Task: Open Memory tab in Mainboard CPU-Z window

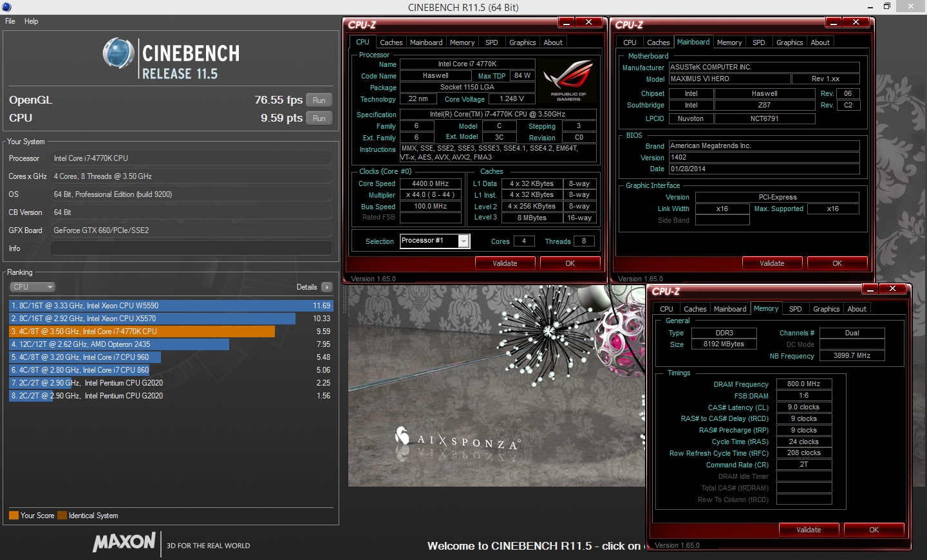Action: click(x=729, y=42)
